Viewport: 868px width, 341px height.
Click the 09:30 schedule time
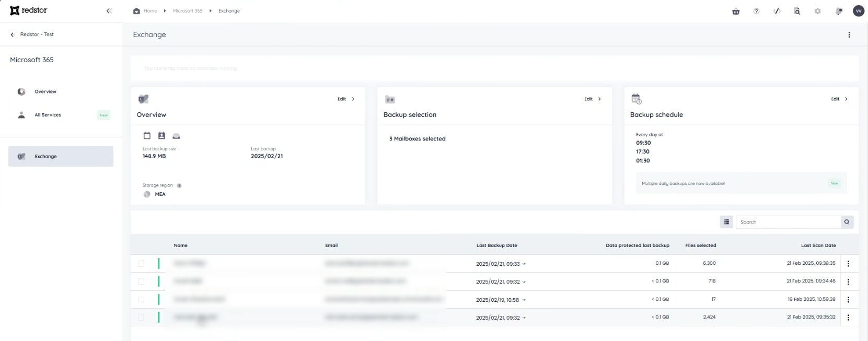643,143
